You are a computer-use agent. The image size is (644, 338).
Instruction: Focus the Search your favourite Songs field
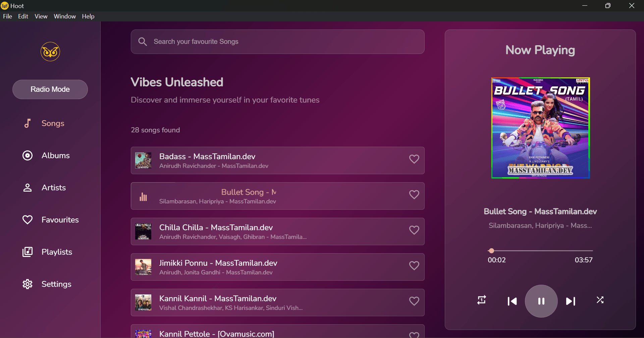(278, 42)
